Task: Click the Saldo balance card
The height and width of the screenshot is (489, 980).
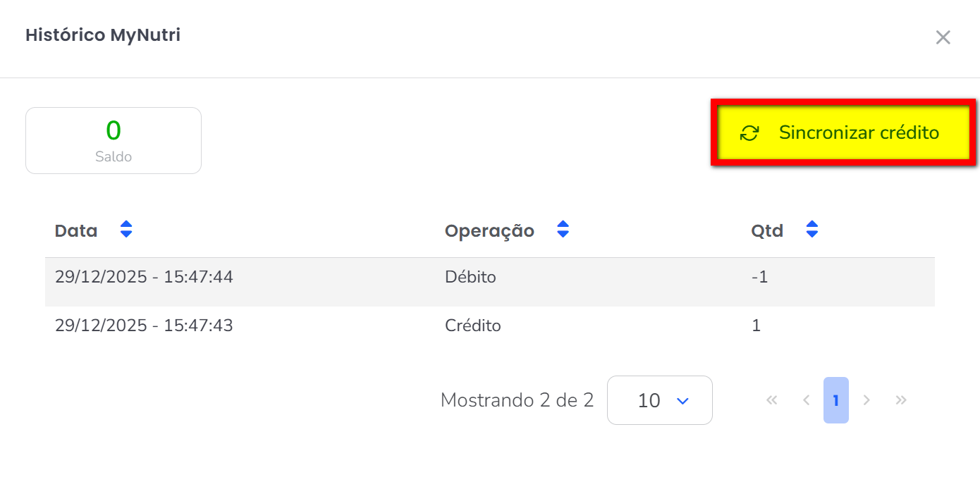Action: click(114, 141)
